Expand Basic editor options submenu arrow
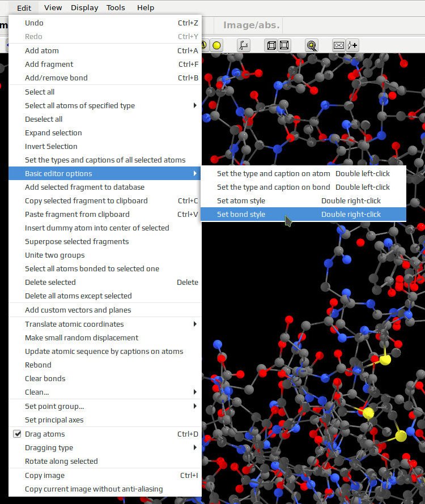The image size is (425, 504). (x=195, y=174)
